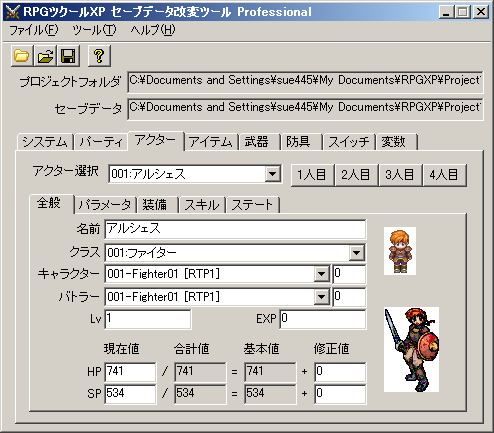The height and width of the screenshot is (433, 494).
Task: Click the 001:ファイター class combo box text
Action: click(142, 253)
